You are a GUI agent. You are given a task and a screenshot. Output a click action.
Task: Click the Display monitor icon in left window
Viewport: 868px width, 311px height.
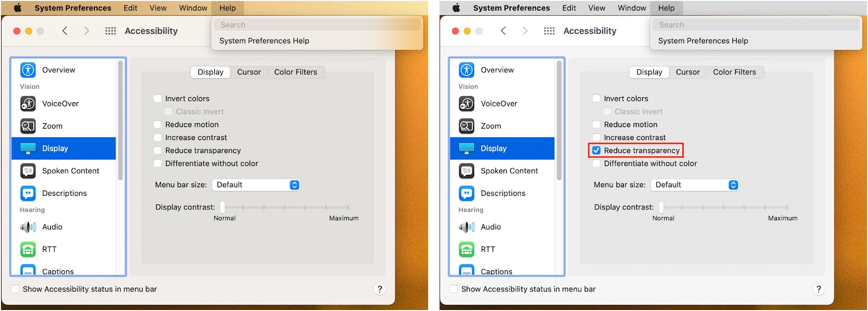[28, 148]
